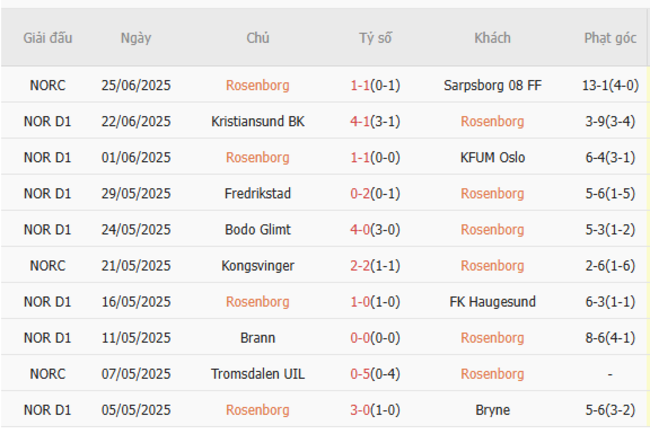Open the Bryne team link
This screenshot has height=434, width=650.
(492, 409)
